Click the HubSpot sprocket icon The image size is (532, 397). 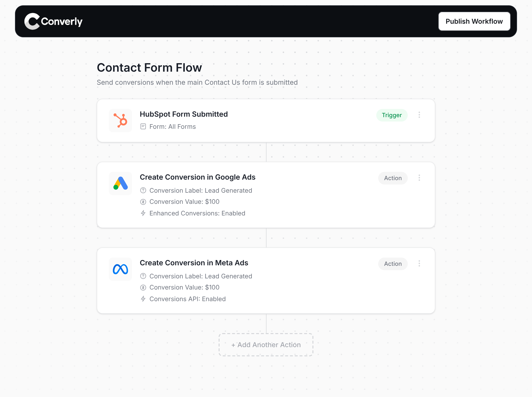click(x=120, y=120)
